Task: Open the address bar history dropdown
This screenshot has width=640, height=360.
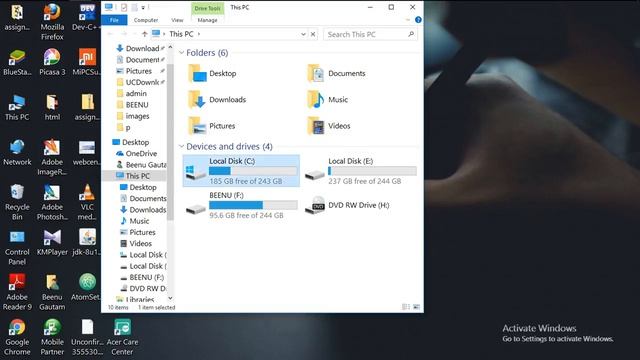Action: click(303, 34)
